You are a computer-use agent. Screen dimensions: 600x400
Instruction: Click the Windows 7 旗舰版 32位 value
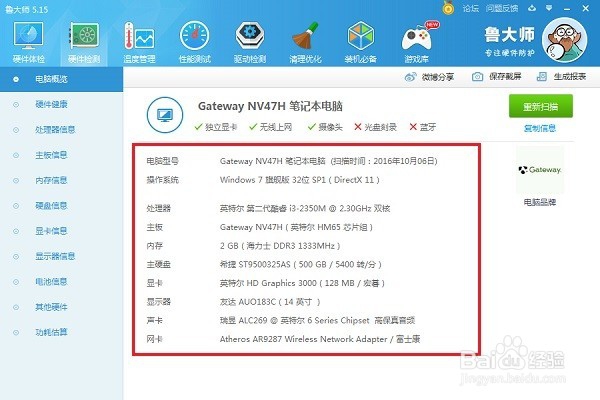pos(300,180)
